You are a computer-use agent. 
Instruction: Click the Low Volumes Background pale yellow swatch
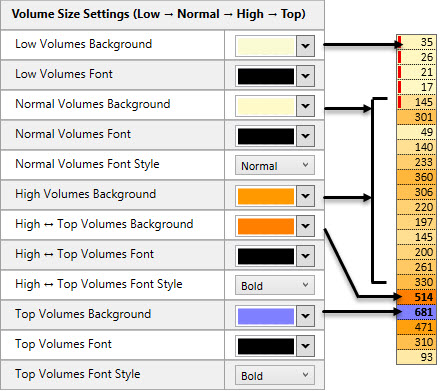click(x=266, y=46)
